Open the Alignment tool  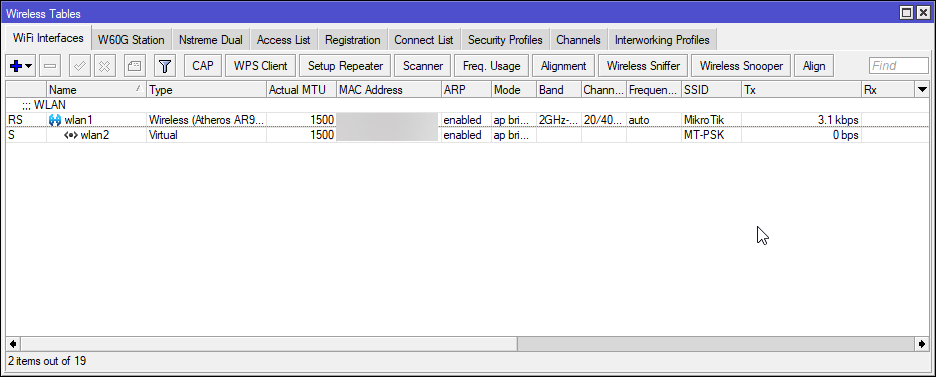click(x=564, y=66)
